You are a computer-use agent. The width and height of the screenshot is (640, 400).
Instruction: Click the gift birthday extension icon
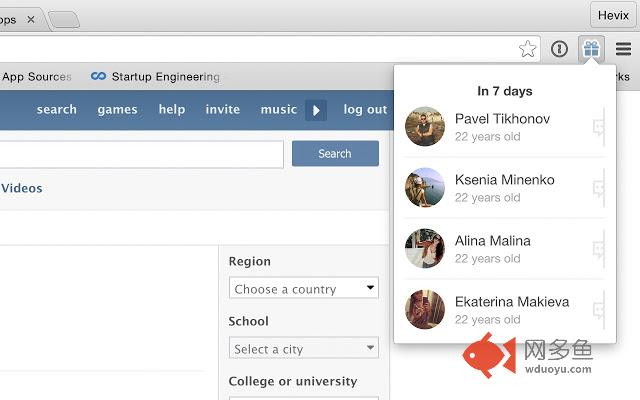pyautogui.click(x=591, y=49)
